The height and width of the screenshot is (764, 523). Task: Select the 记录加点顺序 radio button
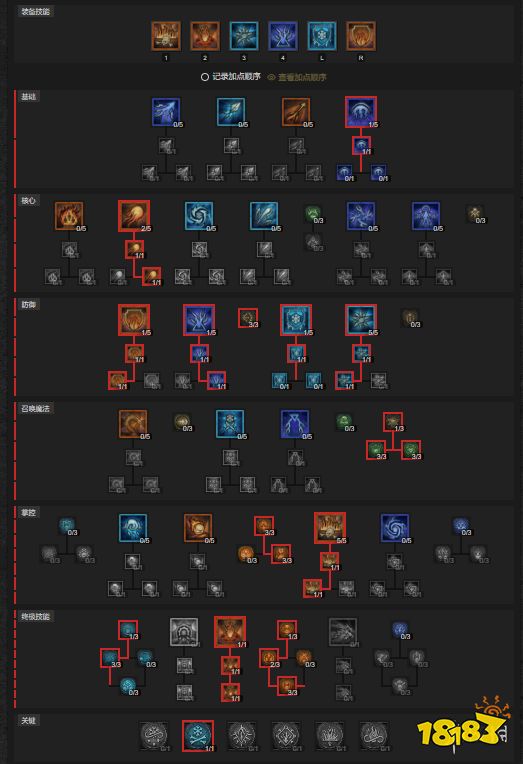[205, 77]
